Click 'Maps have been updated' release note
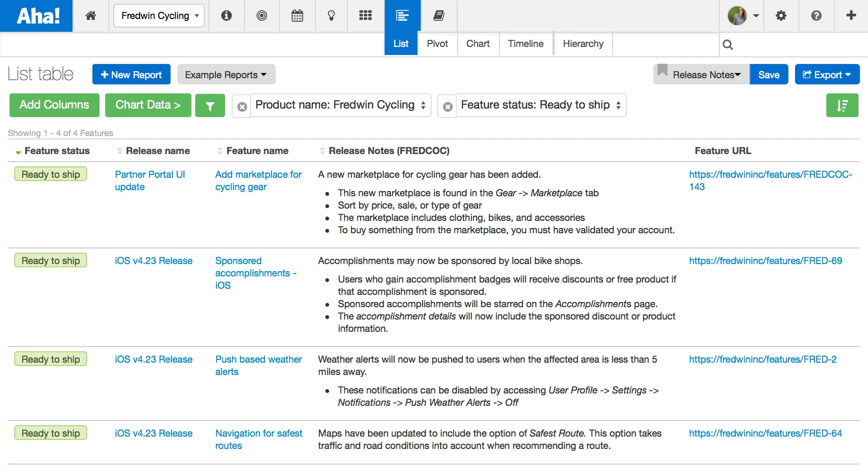Viewport: 868px width, 475px height. (490, 439)
